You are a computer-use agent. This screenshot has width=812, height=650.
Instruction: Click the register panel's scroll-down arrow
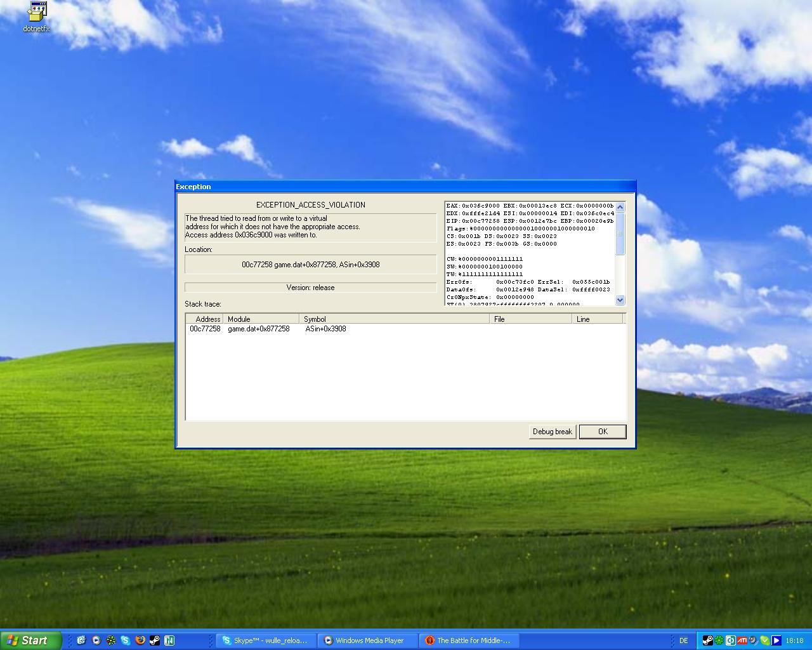tap(620, 300)
